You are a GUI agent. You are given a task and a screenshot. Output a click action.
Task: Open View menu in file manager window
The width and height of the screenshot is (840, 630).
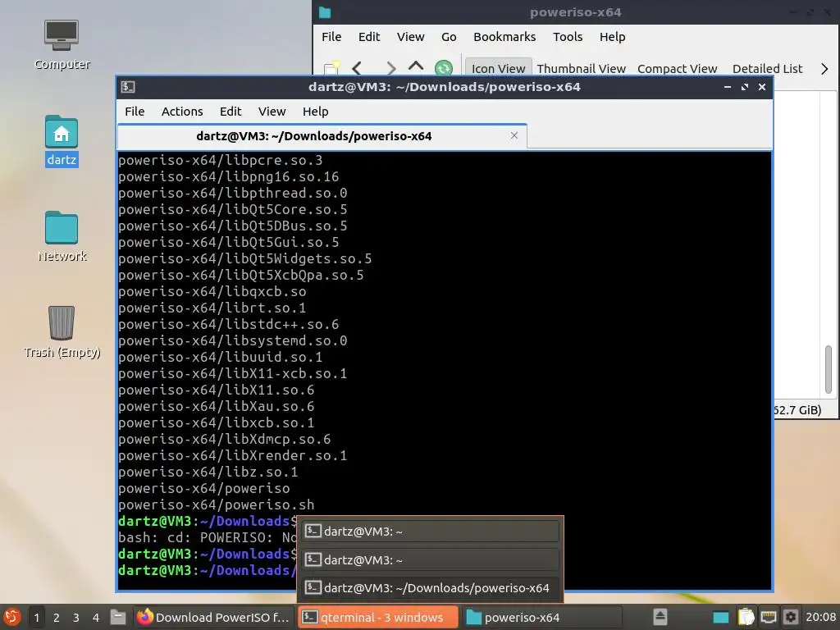410,37
